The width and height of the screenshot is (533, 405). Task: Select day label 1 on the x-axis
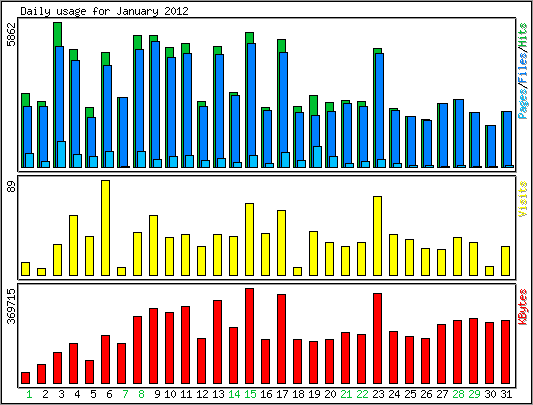click(29, 394)
